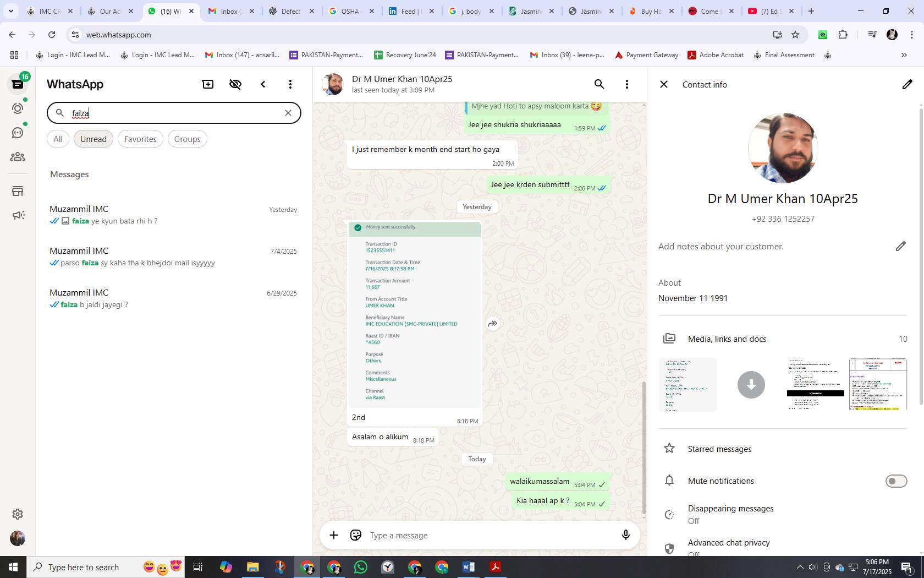Viewport: 924px width, 578px height.
Task: Select the Groups filter chip
Action: point(187,139)
